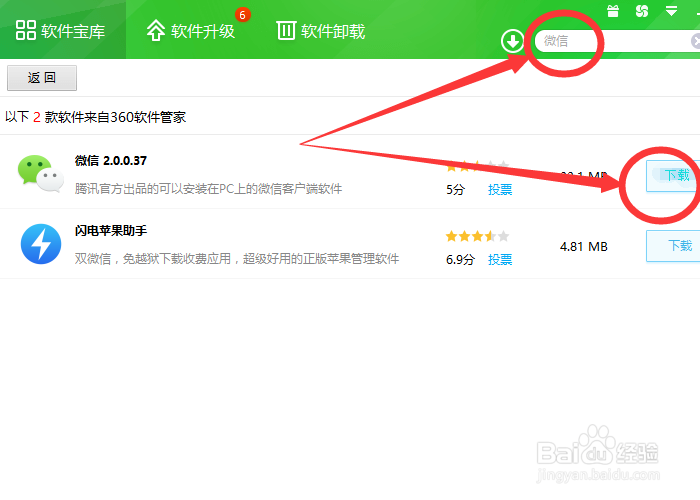
Task: Download 微信 with the 下载 button
Action: [x=673, y=176]
